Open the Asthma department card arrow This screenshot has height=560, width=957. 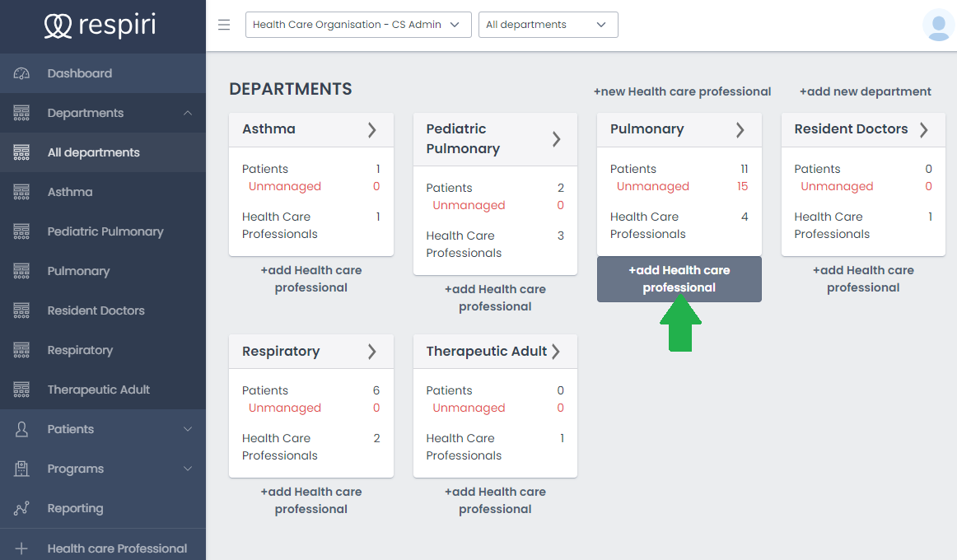371,129
